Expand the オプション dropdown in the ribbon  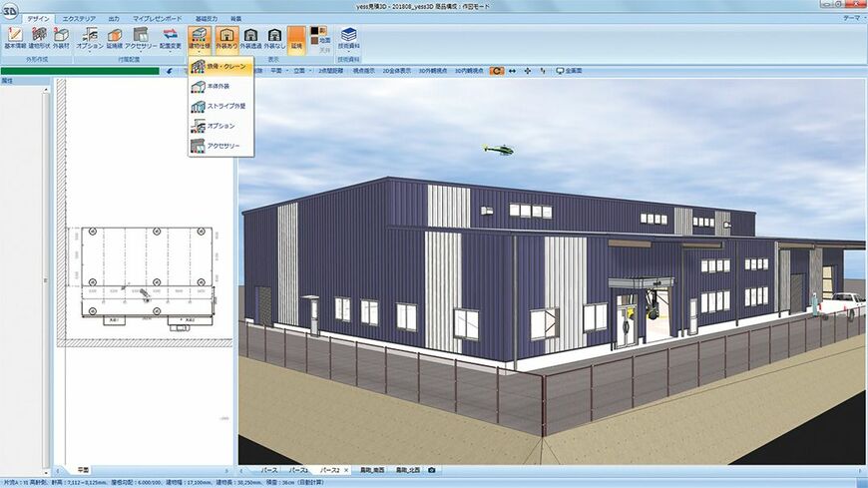89,38
